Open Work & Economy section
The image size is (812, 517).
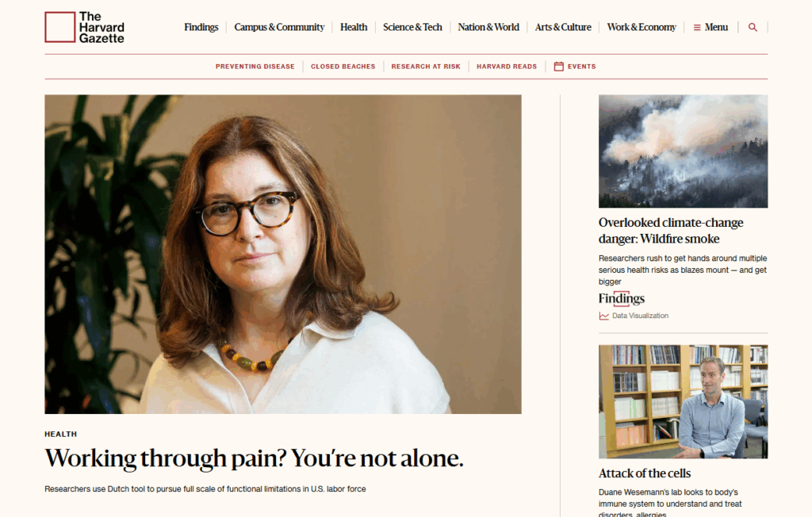click(x=642, y=27)
